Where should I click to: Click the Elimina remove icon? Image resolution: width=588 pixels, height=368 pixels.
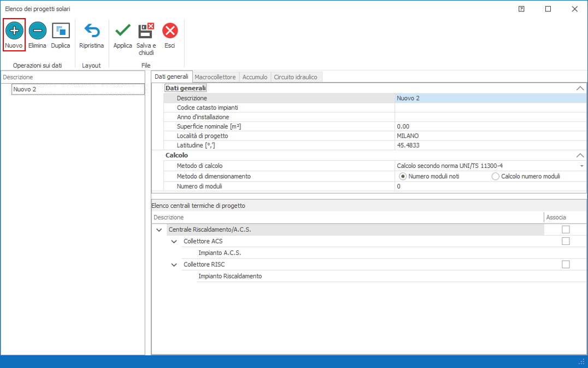coord(37,31)
